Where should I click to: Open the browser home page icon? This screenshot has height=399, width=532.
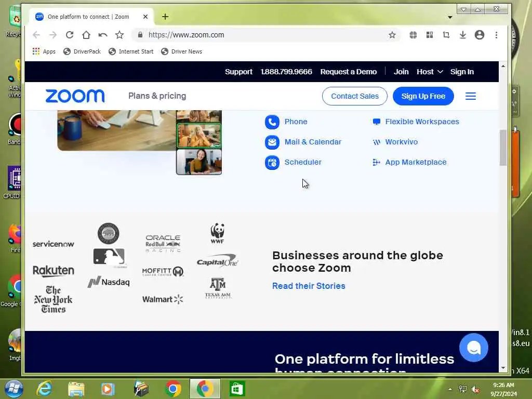[x=86, y=35]
